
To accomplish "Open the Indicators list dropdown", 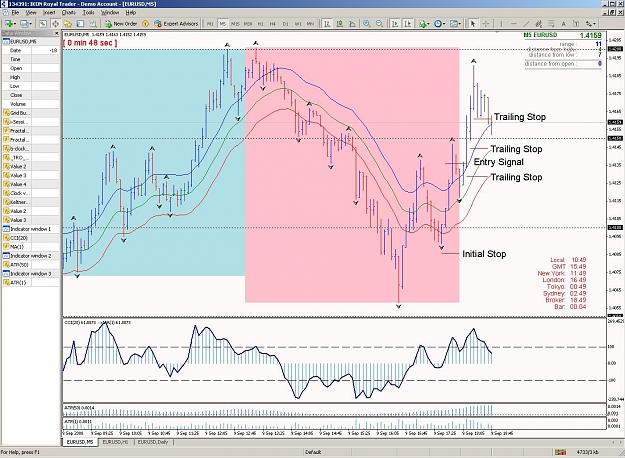I will 424,24.
